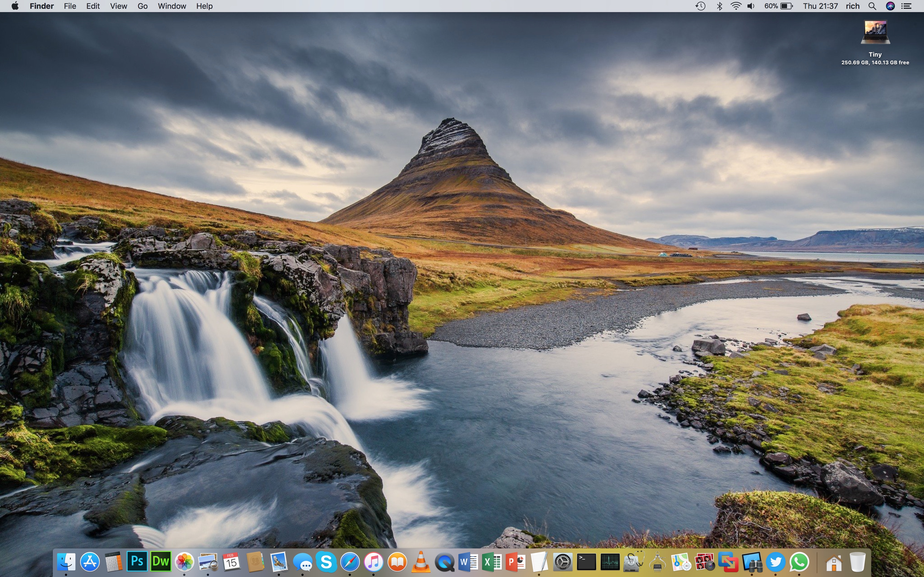Image resolution: width=924 pixels, height=577 pixels.
Task: Launch Dreamweaver from the Dock
Action: [160, 561]
